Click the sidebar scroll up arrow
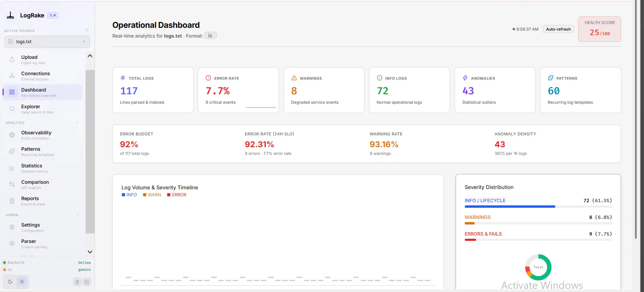This screenshot has width=644, height=292. click(x=90, y=56)
